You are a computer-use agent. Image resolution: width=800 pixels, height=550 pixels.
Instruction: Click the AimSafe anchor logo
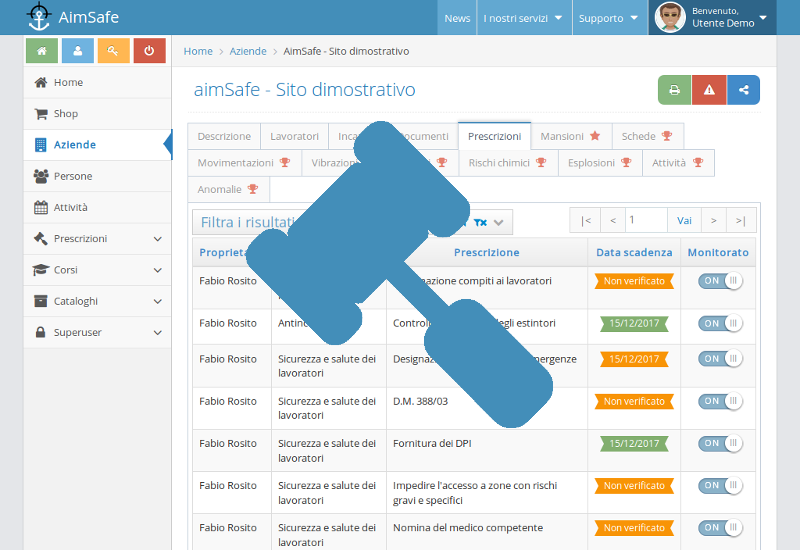[x=39, y=16]
